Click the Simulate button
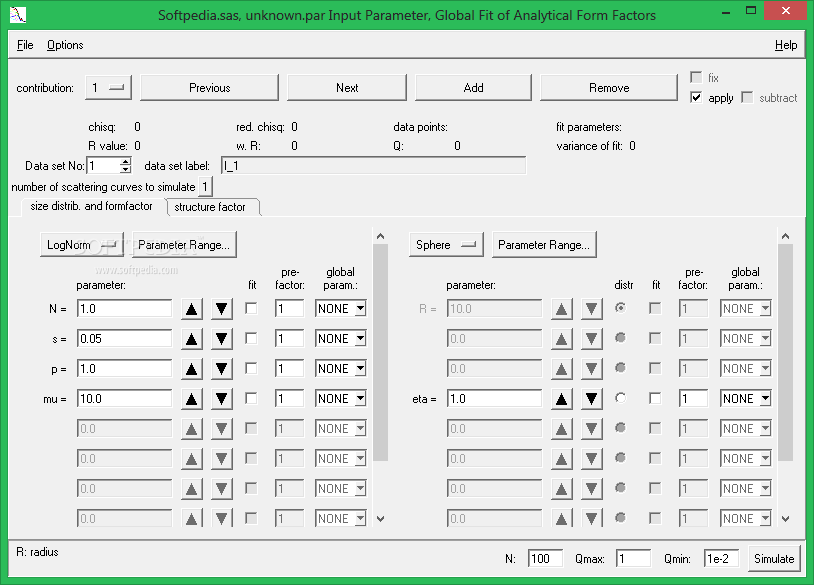 (x=774, y=559)
